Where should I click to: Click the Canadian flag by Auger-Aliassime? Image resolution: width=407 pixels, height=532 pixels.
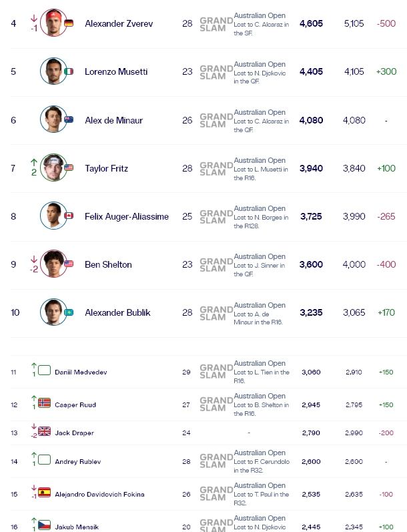(x=69, y=216)
